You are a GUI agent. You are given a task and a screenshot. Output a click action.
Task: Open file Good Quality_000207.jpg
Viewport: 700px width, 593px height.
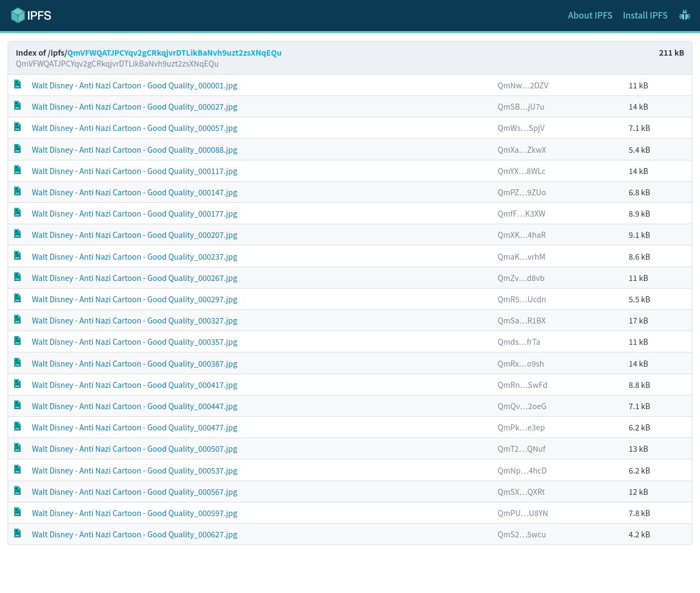pos(135,235)
